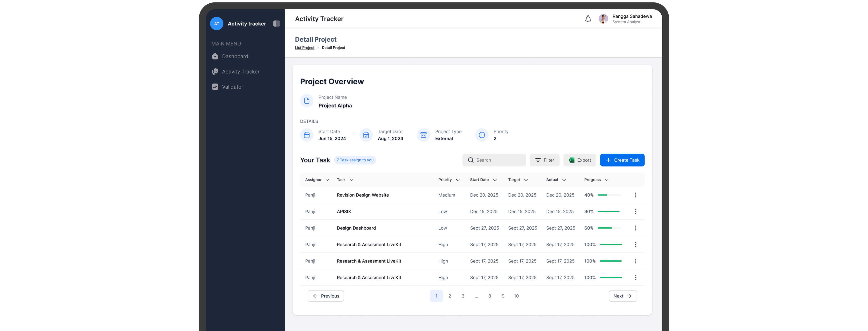Click the Project Type archive icon

(x=423, y=135)
